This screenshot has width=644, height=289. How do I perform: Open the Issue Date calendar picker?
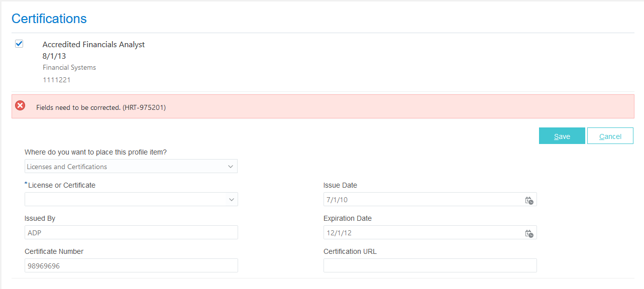point(529,200)
